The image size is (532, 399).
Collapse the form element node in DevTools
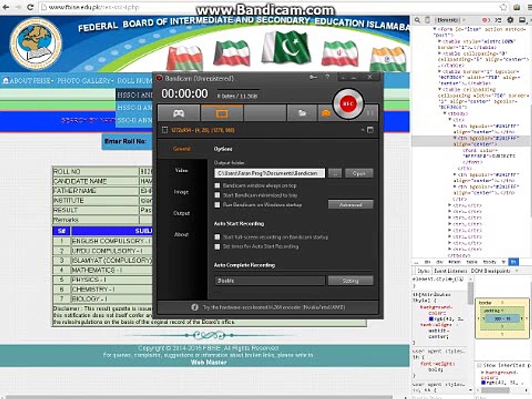pos(434,29)
